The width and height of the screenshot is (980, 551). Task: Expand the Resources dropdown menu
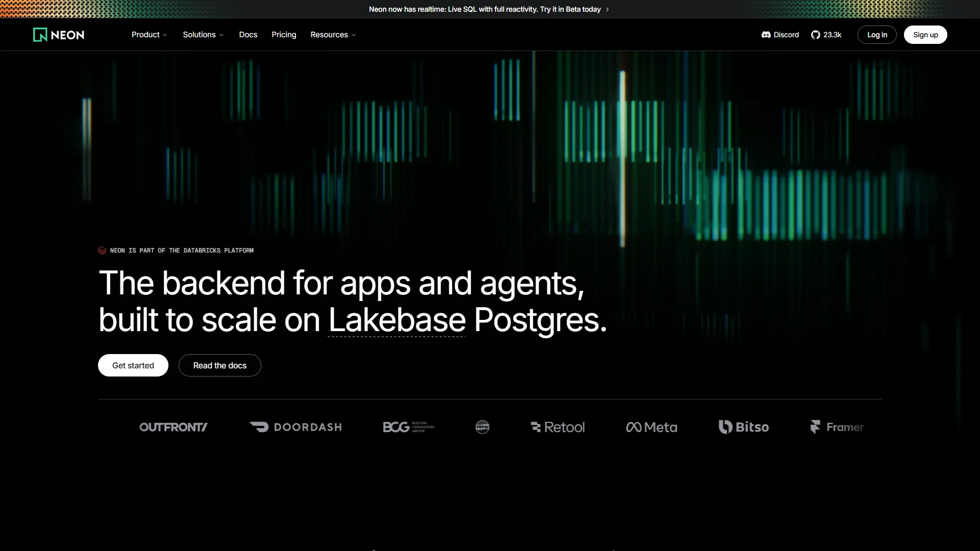pyautogui.click(x=333, y=35)
